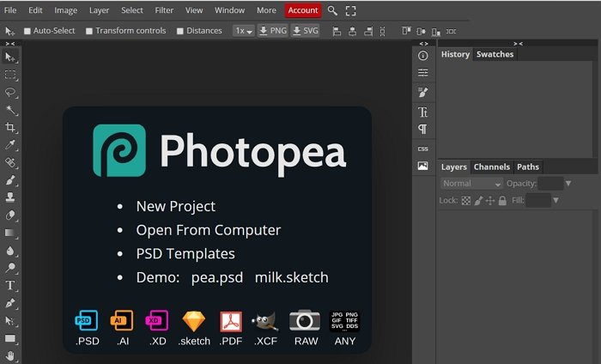Open the CSS panel icon
The width and height of the screenshot is (601, 364).
click(x=422, y=149)
